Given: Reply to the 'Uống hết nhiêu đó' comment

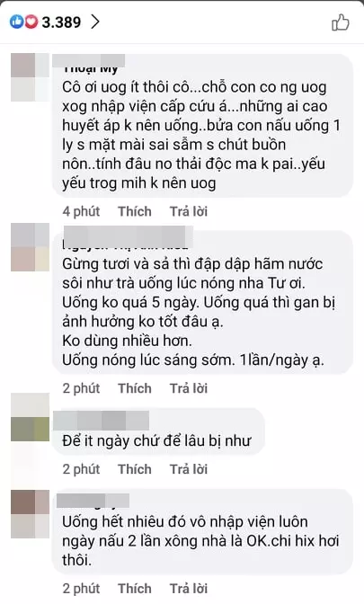Looking at the screenshot, I should pos(189,589).
